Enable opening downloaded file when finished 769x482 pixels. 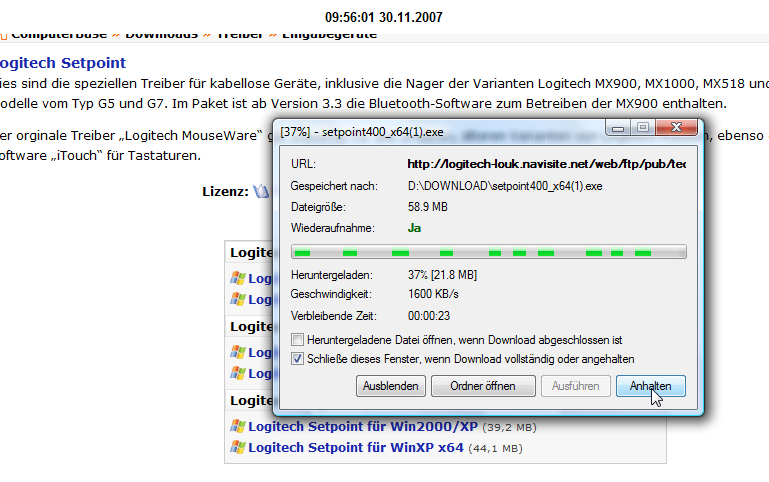(297, 339)
